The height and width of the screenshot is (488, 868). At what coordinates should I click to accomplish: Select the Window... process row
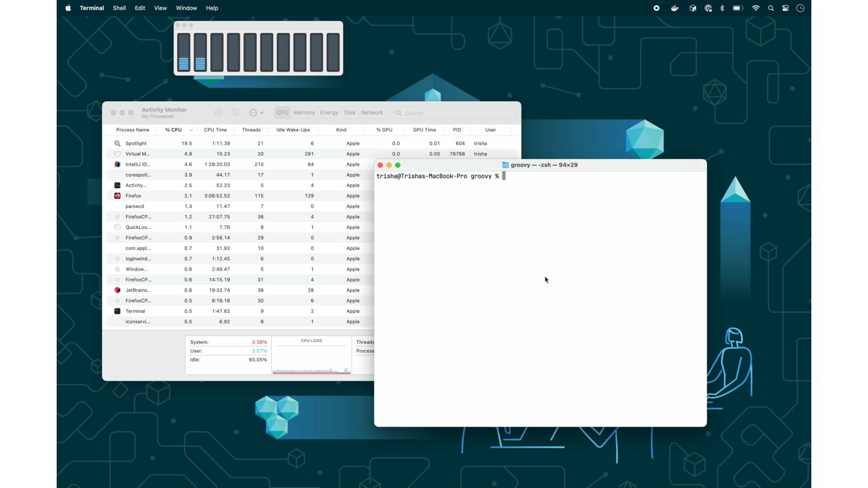click(241, 269)
